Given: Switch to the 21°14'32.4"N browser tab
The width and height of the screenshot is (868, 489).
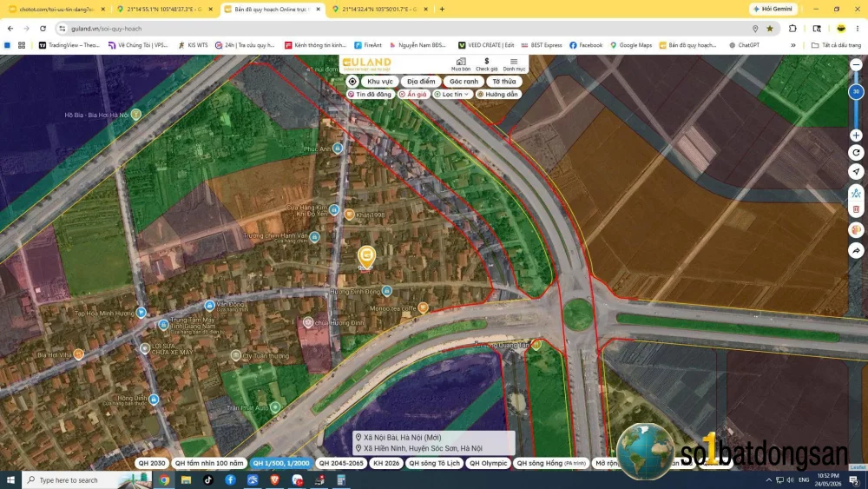Looking at the screenshot, I should point(380,9).
